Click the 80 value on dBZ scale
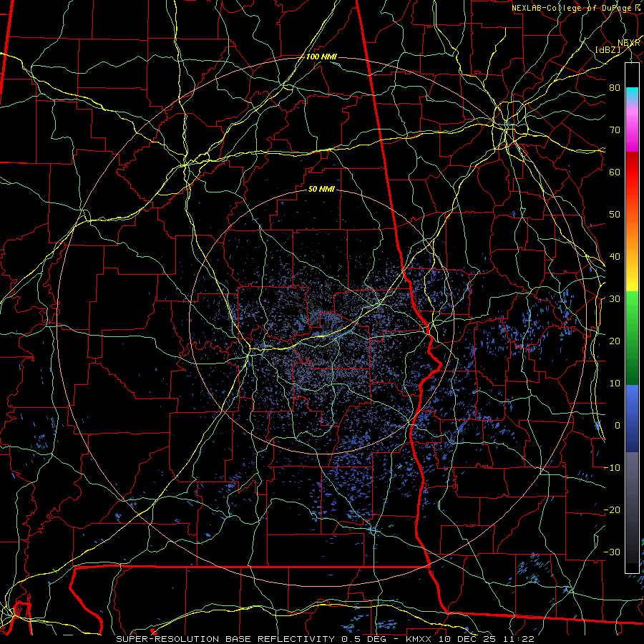The height and width of the screenshot is (644, 644). click(615, 87)
